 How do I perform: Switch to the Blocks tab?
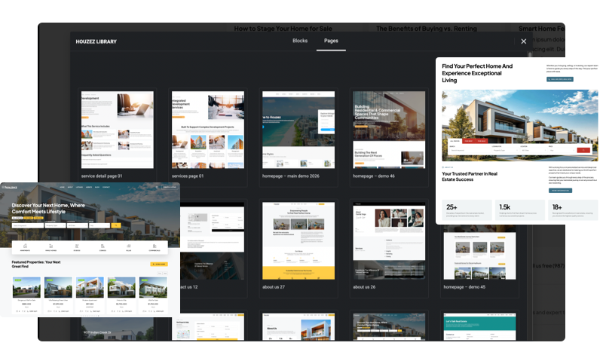[x=300, y=41]
